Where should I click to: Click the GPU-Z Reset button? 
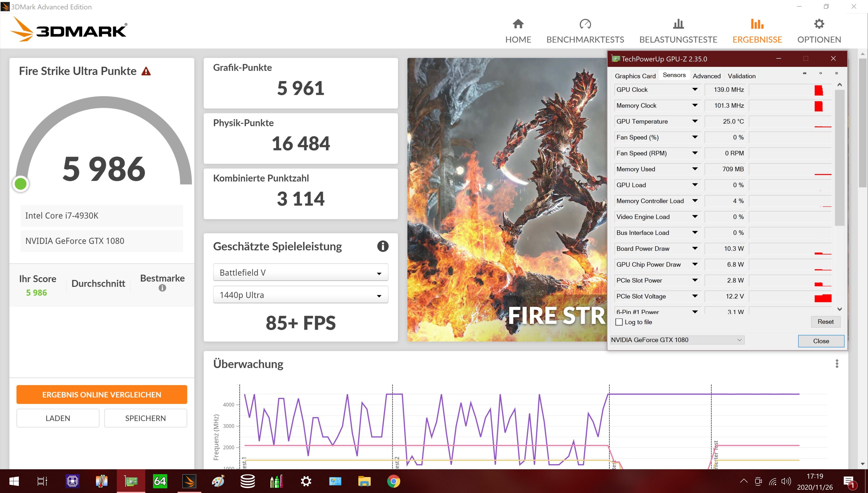825,322
